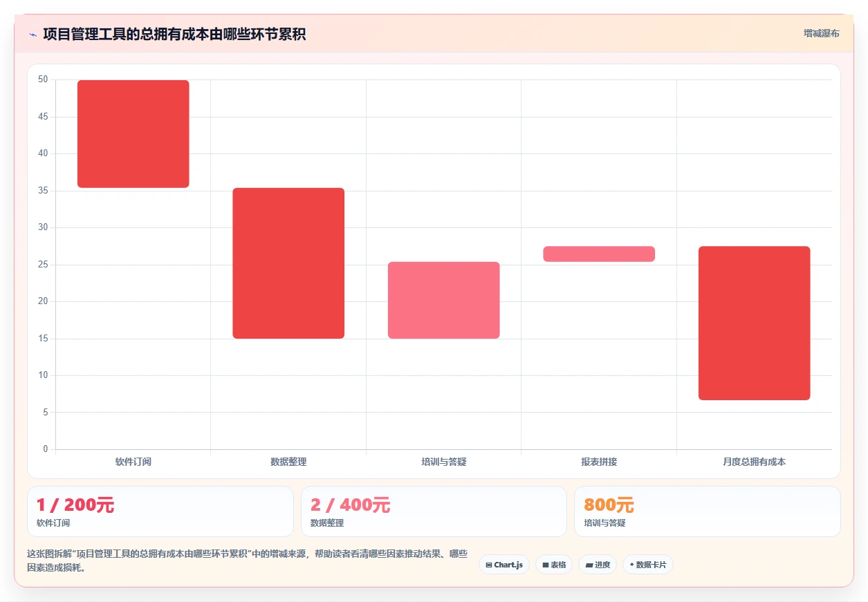Click the 软件订阅 x-axis label
The image size is (868, 602).
133,462
